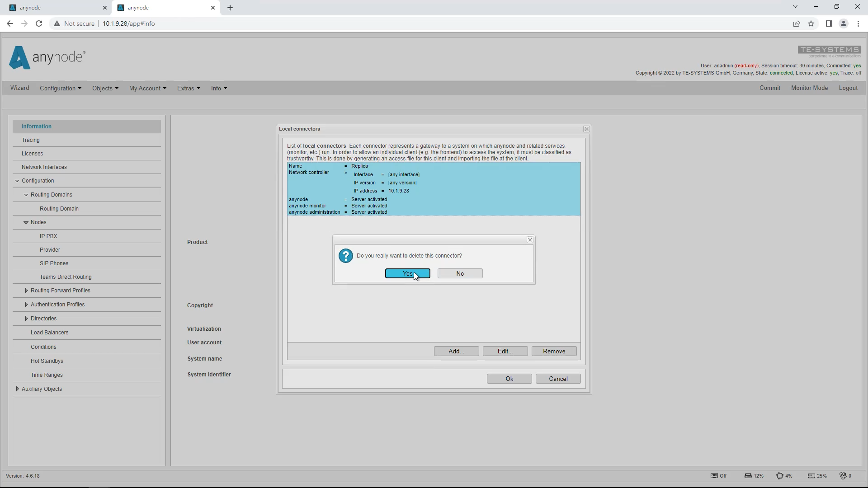Open the My Account dropdown menu
868x488 pixels.
click(x=147, y=88)
